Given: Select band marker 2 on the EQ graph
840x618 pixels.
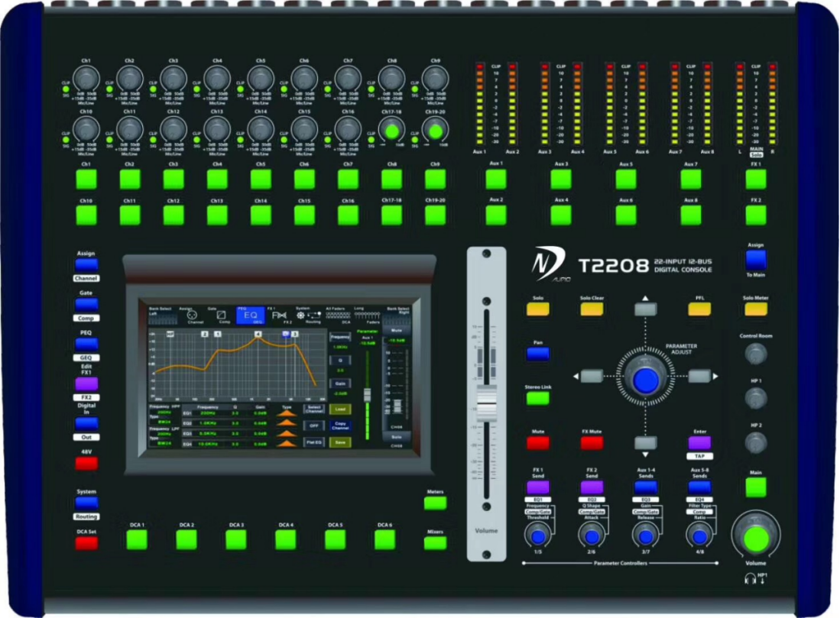Looking at the screenshot, I should 205,334.
